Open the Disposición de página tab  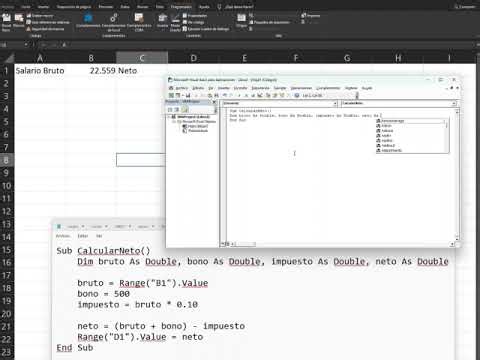pos(74,6)
